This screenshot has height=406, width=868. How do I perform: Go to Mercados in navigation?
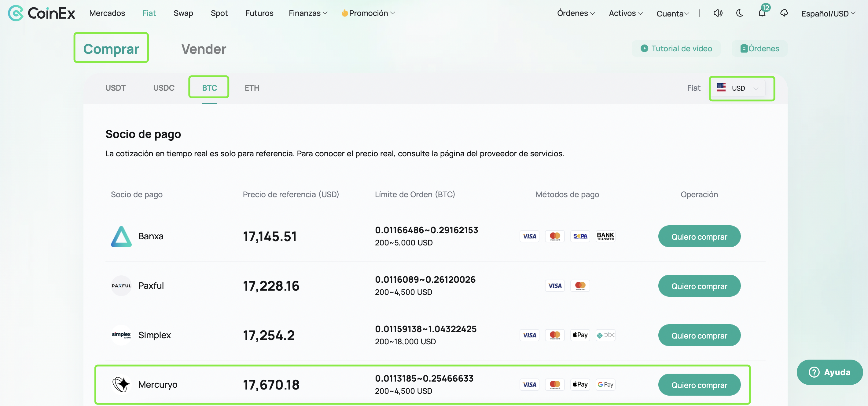[107, 13]
